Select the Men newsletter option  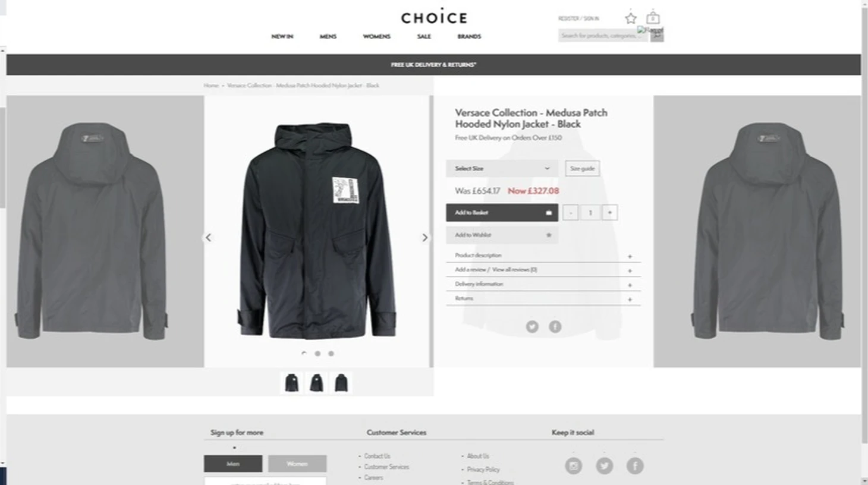pos(233,464)
